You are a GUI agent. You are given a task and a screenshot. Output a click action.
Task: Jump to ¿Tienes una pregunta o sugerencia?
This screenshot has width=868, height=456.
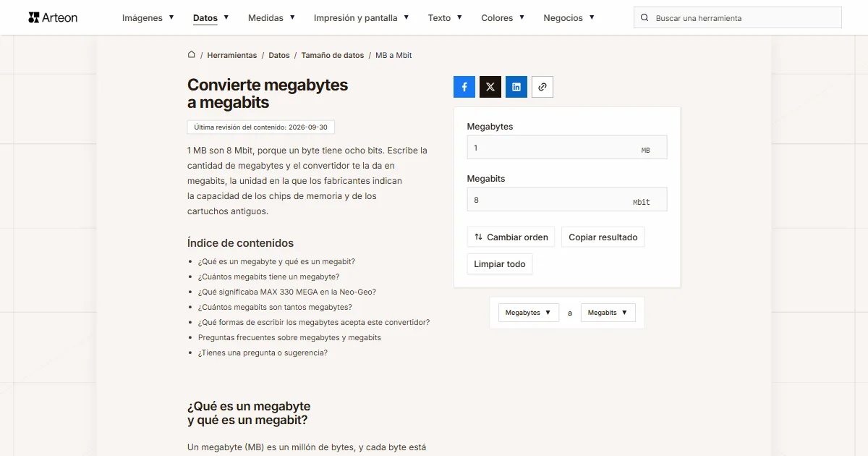[263, 352]
